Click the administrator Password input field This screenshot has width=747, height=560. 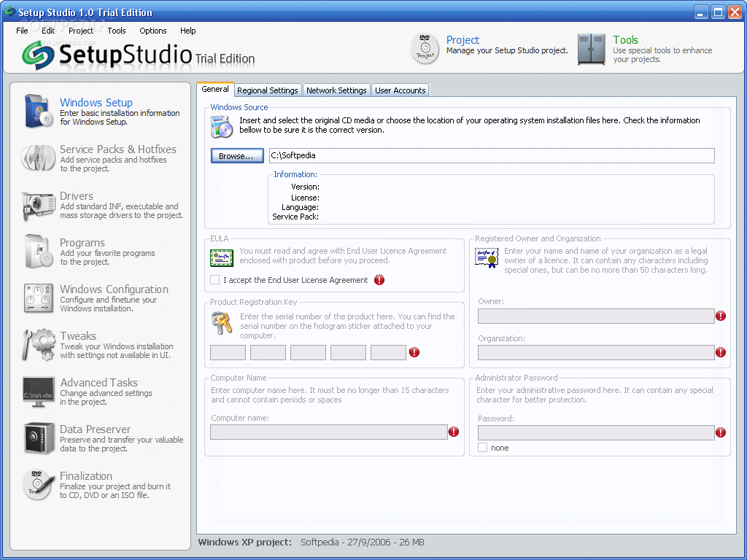tap(596, 432)
